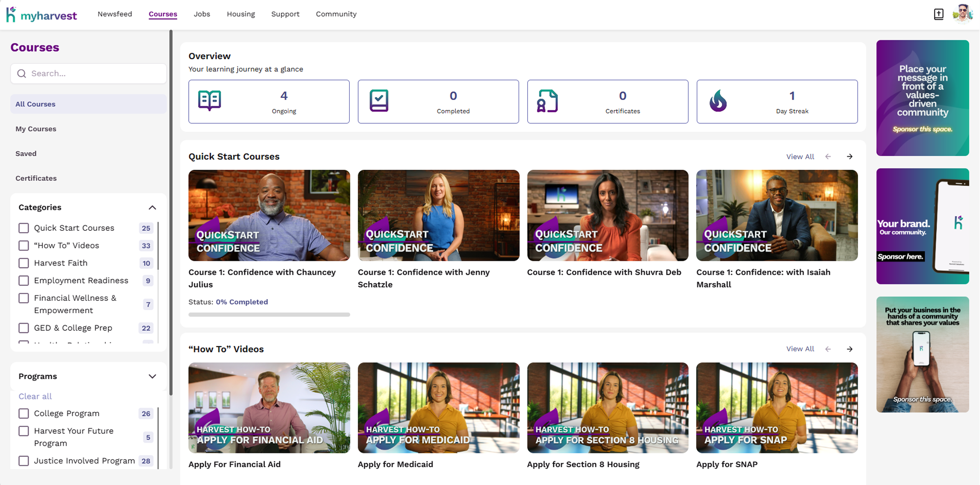Go to next How To Videos arrow
Viewport: 980px width, 485px height.
[x=849, y=349]
